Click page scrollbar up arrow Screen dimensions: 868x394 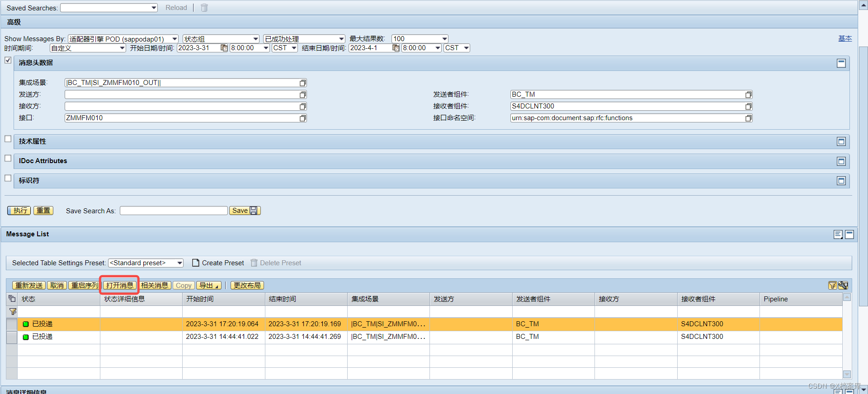coord(863,4)
